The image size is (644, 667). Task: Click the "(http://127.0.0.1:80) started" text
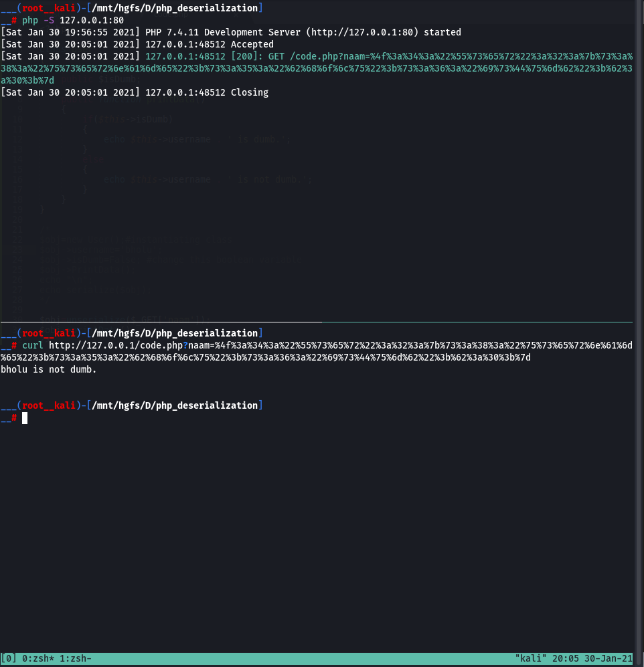(x=384, y=32)
